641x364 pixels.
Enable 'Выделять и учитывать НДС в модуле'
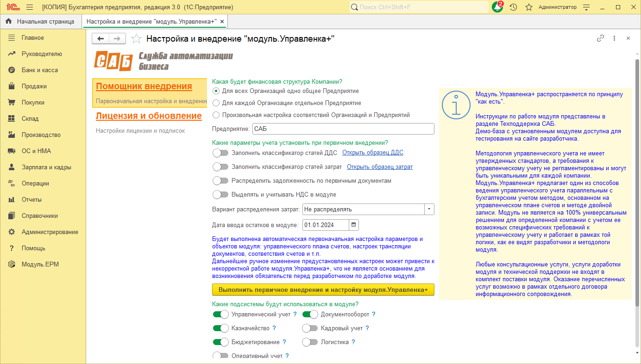point(220,195)
